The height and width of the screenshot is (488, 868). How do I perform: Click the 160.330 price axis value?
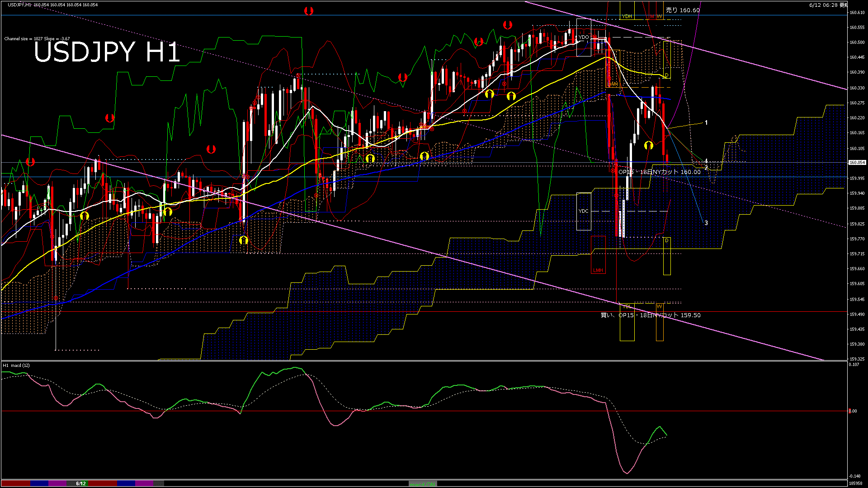tap(857, 88)
